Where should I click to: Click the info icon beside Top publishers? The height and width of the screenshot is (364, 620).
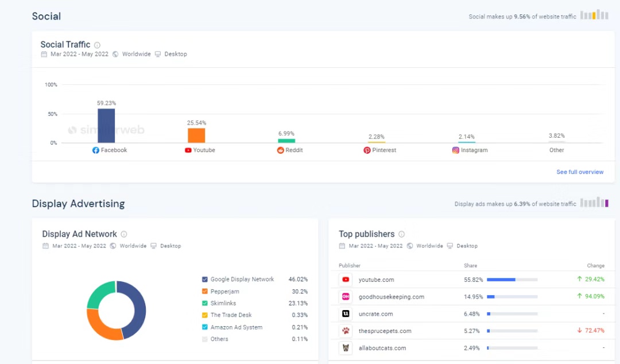401,234
